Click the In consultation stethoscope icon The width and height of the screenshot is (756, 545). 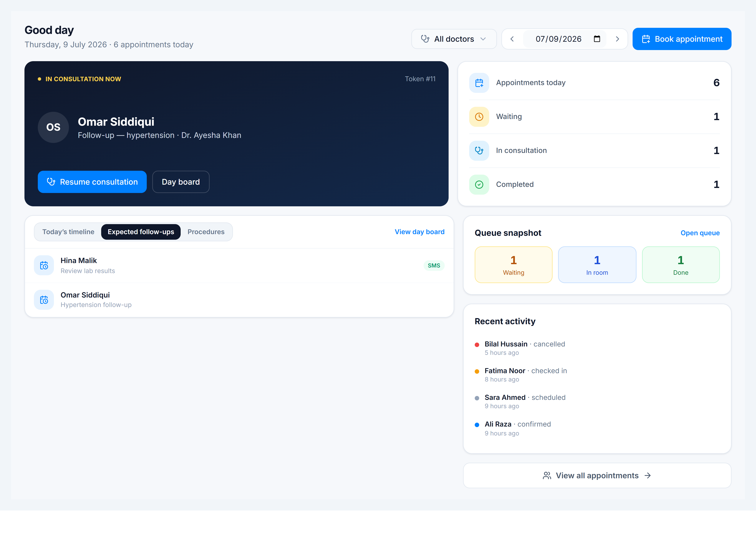point(479,150)
